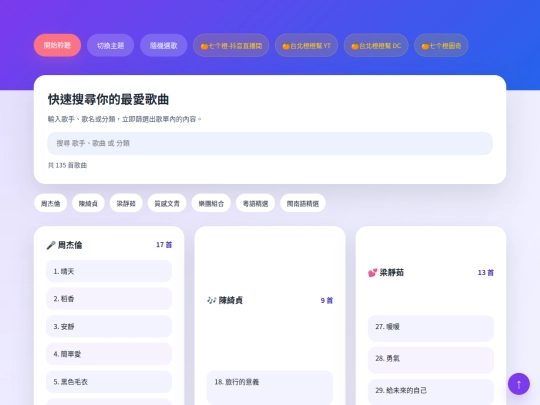This screenshot has width=540, height=405.
Task: Select song 27. 暖暖
Action: (431, 328)
